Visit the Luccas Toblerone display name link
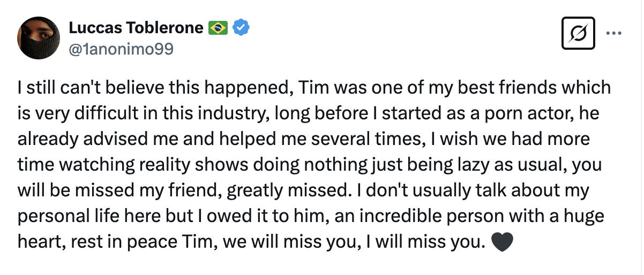Image resolution: width=644 pixels, height=275 pixels. coord(136,27)
